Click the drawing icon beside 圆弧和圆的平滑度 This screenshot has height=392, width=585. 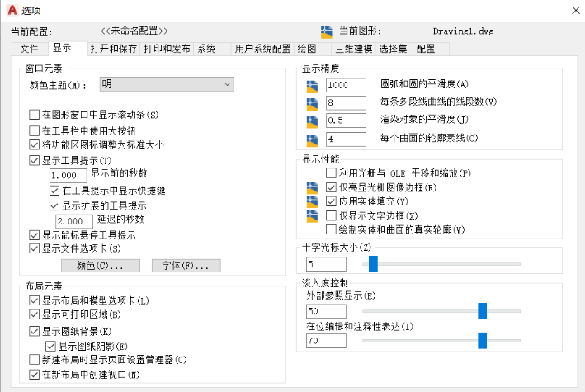312,85
